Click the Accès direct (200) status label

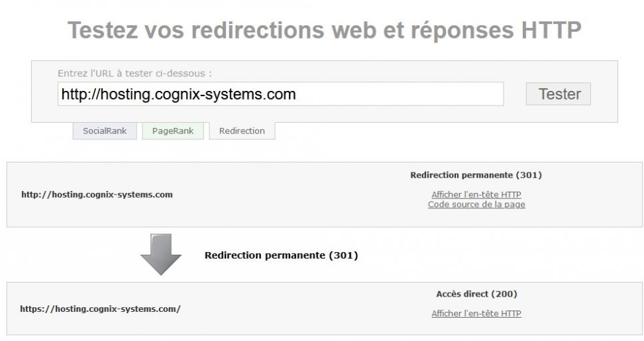[x=476, y=294]
